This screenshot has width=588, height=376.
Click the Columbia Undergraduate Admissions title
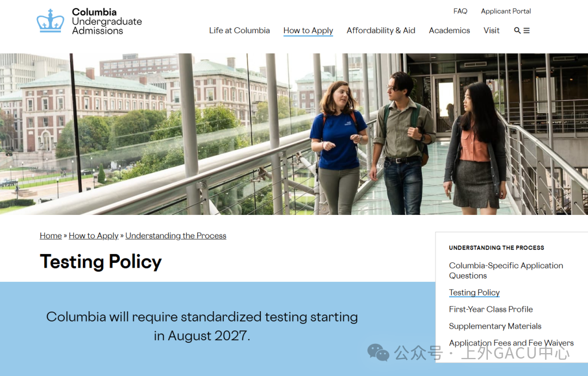107,21
